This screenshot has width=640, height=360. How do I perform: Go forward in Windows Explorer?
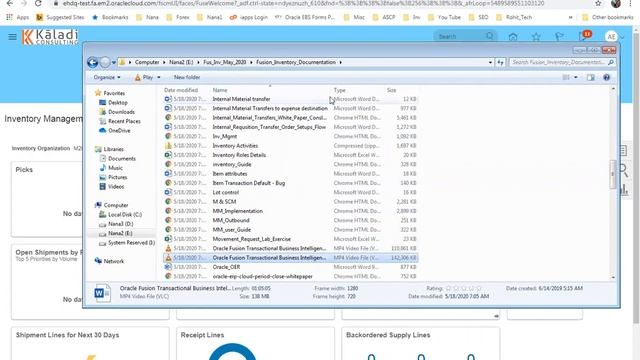pyautogui.click(x=105, y=62)
